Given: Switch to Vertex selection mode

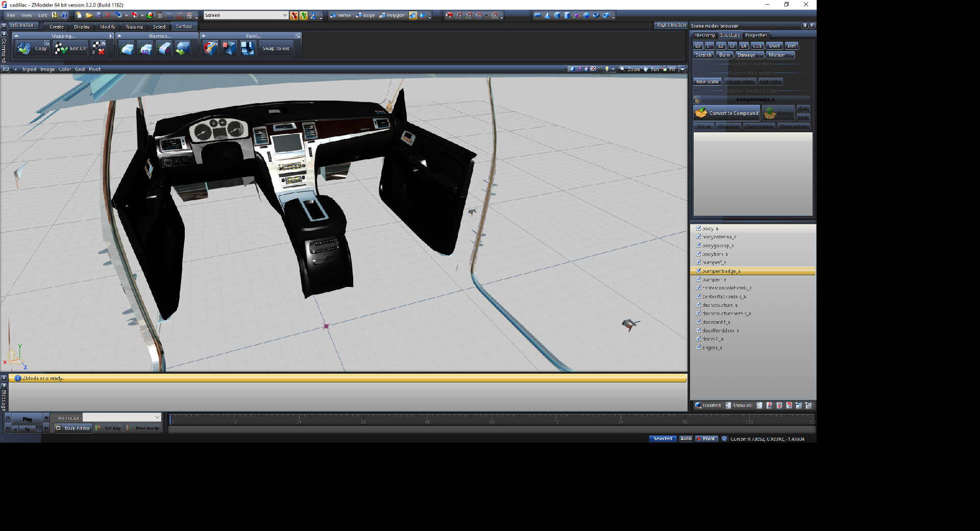Looking at the screenshot, I should (340, 15).
